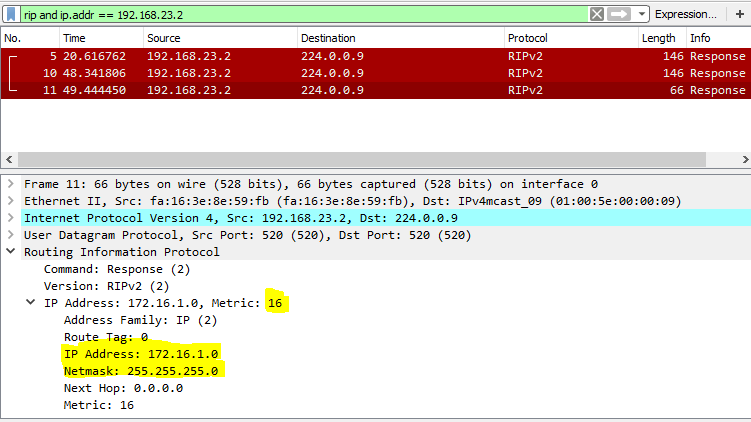Open the filter history dropdown arrow

coord(641,14)
